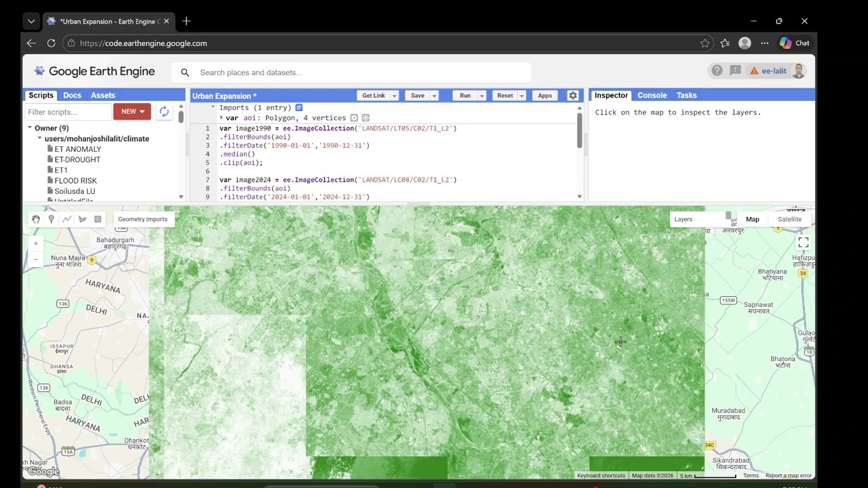Zoom in on the map
The height and width of the screenshot is (488, 868).
(x=36, y=243)
